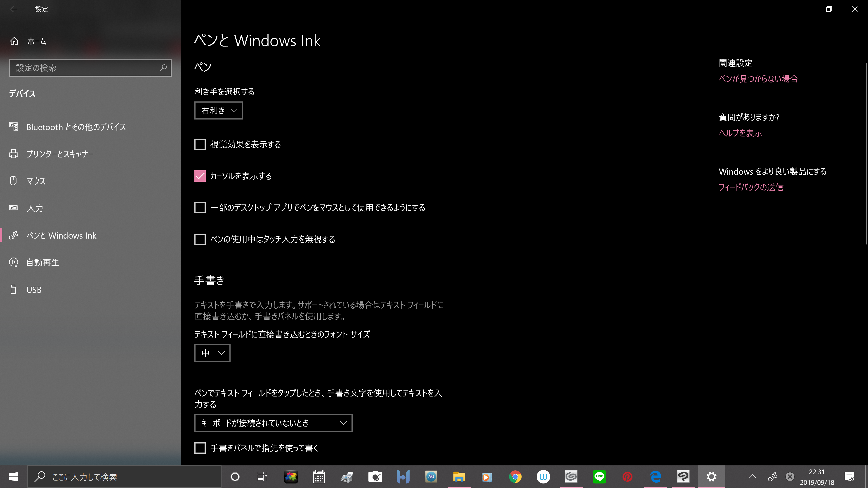Enable 視覚効果を表示する checkbox

[x=200, y=145]
